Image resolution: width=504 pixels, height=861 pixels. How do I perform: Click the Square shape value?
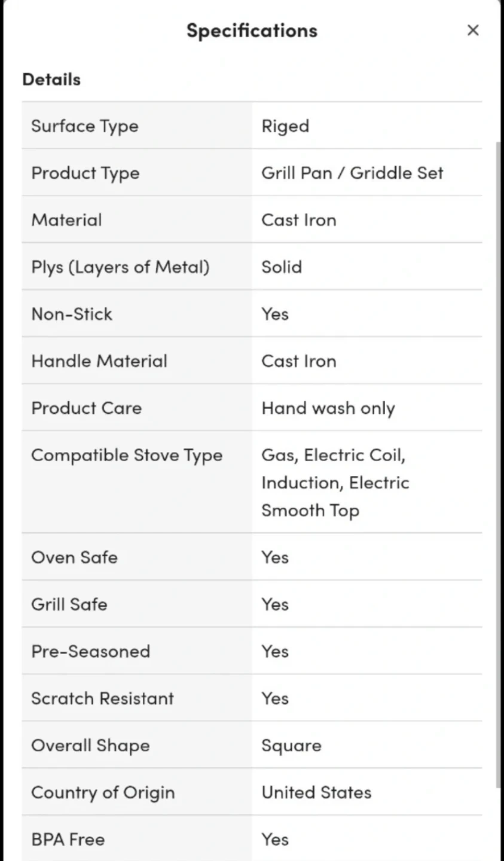(291, 746)
